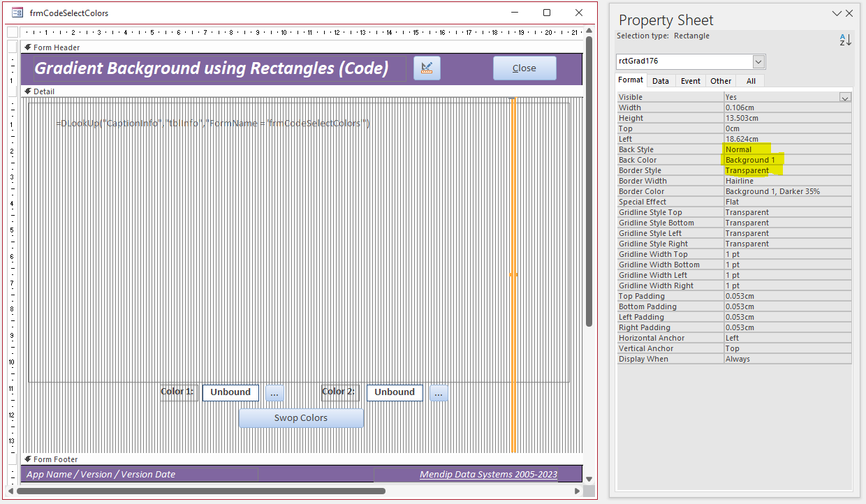
Task: Click the ellipsis button next to Color 1
Action: (x=274, y=393)
